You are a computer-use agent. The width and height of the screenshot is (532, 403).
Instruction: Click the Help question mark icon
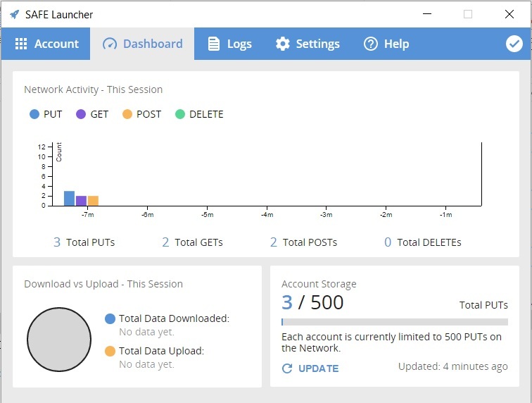tap(370, 44)
